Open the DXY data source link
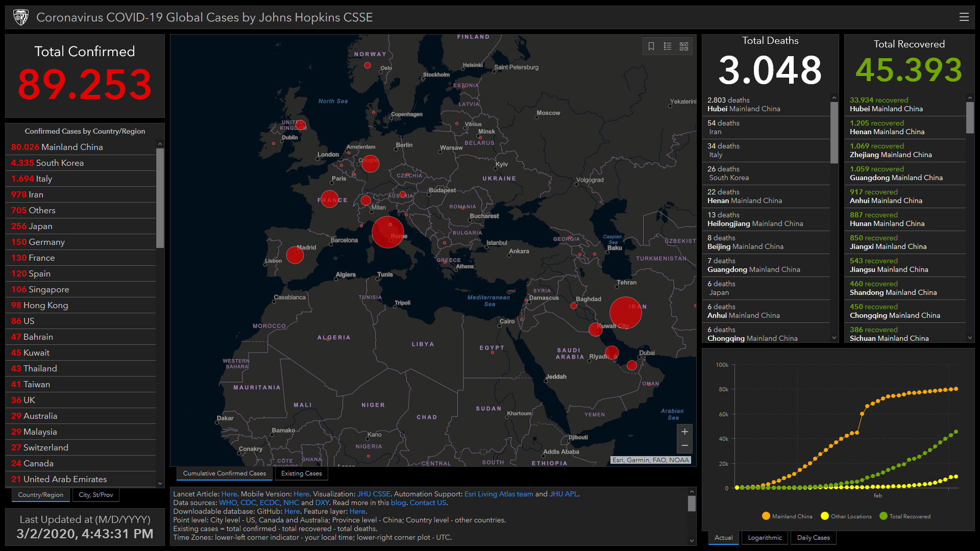Screen dimensions: 980x551 pyautogui.click(x=322, y=503)
